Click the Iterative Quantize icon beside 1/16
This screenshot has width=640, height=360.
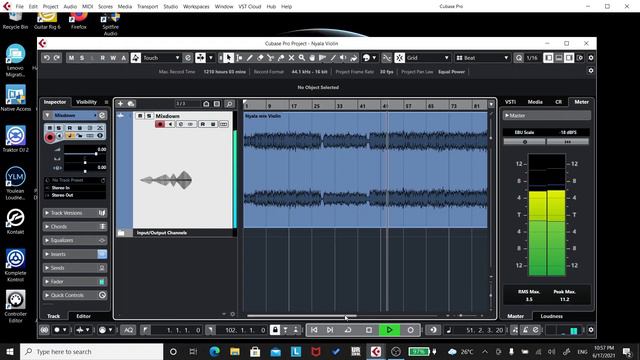pyautogui.click(x=519, y=58)
